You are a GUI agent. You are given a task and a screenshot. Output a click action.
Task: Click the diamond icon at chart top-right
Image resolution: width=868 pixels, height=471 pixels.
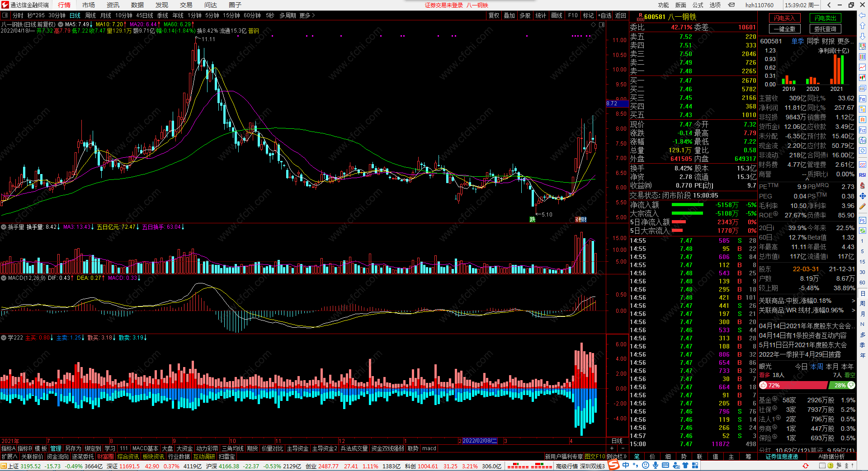(594, 24)
